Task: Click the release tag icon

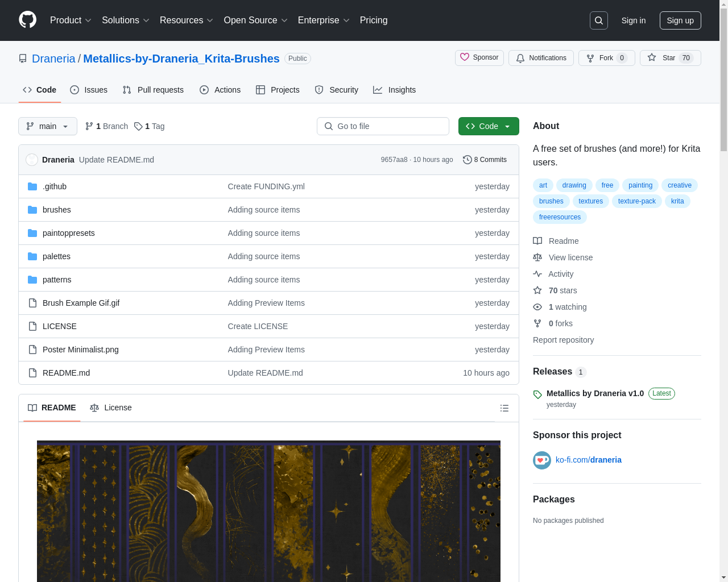Action: coord(537,394)
